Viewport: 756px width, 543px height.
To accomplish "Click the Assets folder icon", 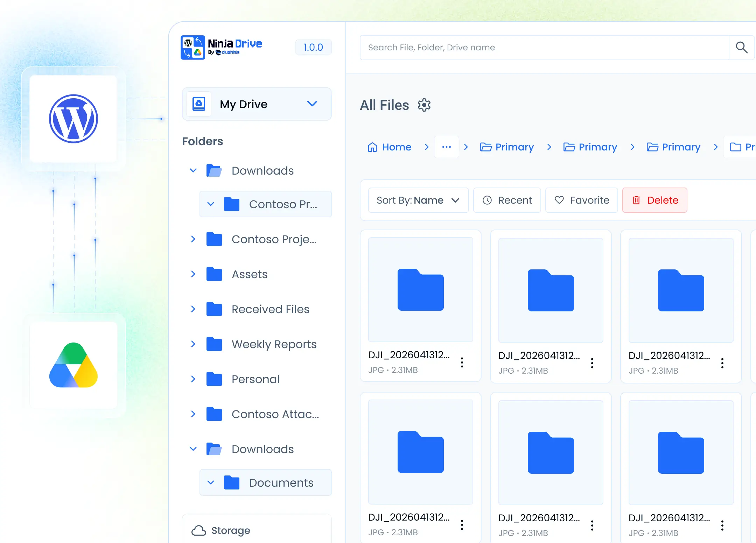I will (x=214, y=274).
